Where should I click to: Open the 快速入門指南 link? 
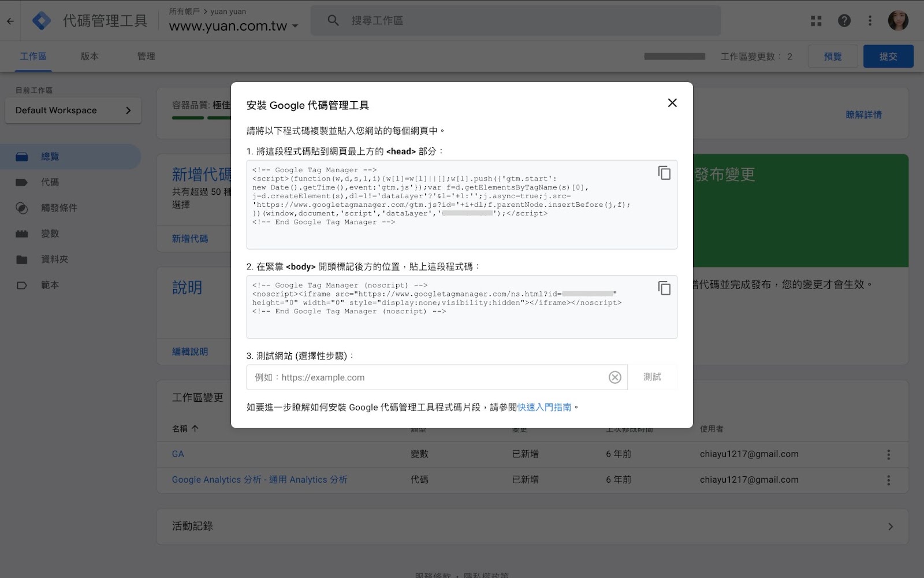(544, 407)
